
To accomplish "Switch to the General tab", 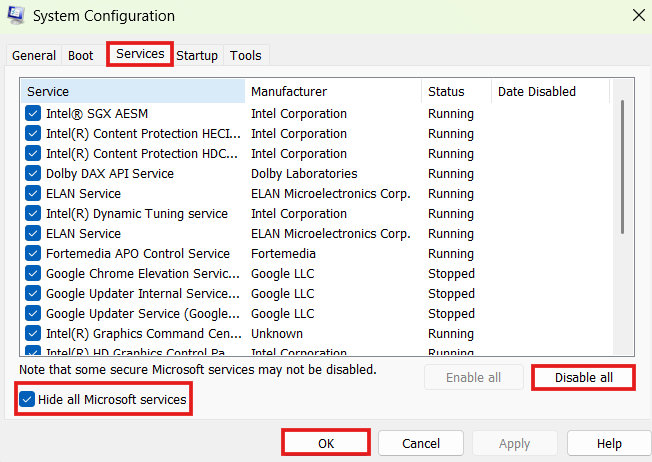I will pos(34,55).
